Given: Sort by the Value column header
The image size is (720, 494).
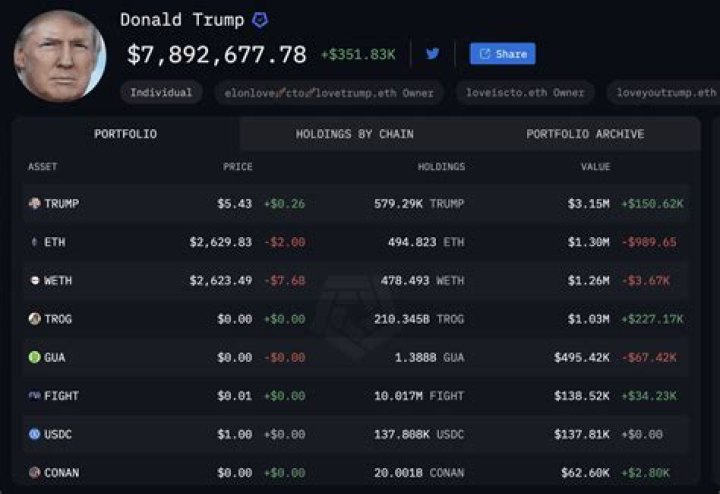Looking at the screenshot, I should tap(595, 167).
